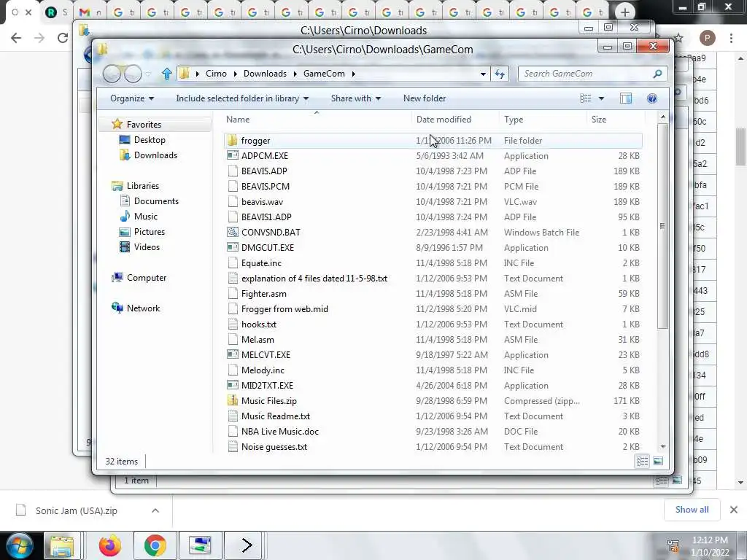Open Sonic Jam (USA).zip download
This screenshot has height=560, width=747.
click(x=76, y=510)
